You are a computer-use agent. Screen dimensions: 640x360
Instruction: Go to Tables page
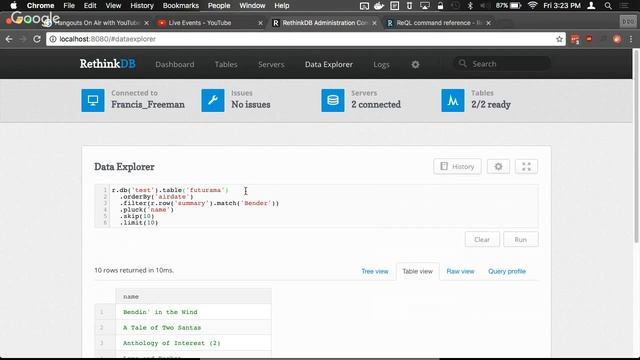coord(226,64)
